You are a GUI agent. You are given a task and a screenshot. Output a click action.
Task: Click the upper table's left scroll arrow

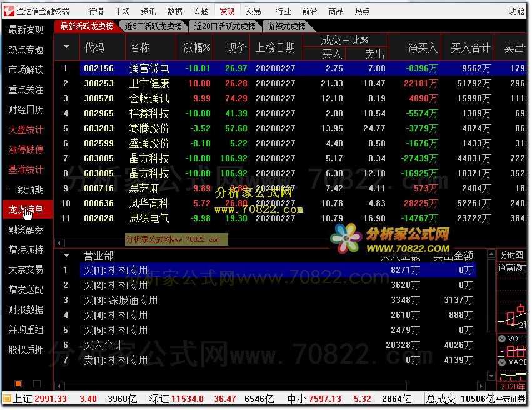tap(59, 242)
